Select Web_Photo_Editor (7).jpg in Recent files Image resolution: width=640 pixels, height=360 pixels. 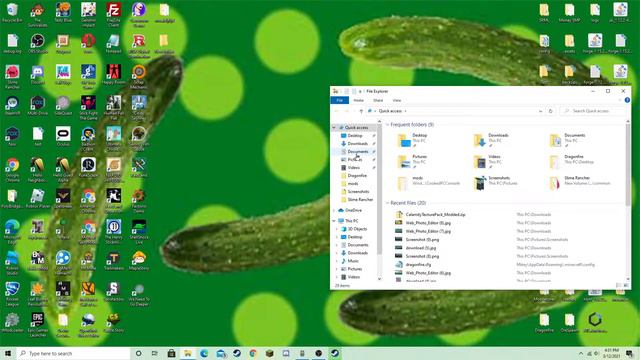coord(423,231)
